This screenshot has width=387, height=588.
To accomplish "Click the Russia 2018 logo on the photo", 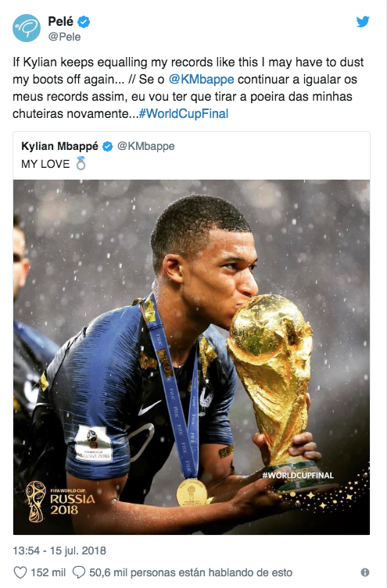I will click(x=60, y=502).
